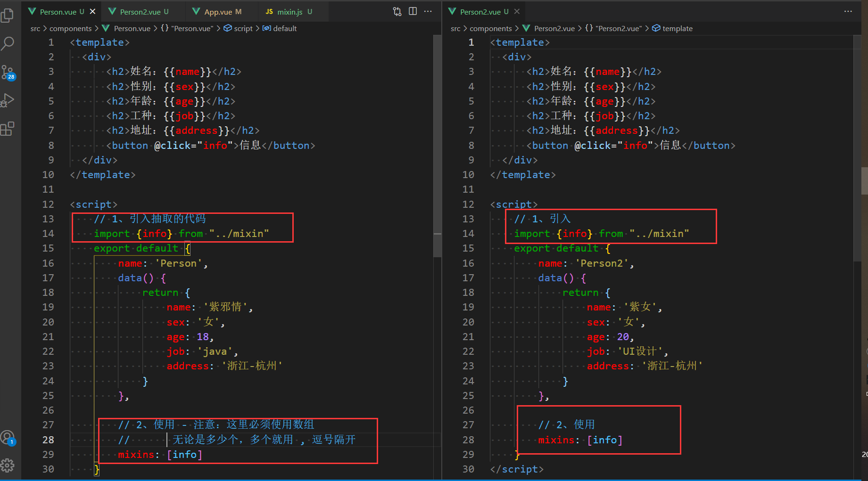Click '{{job}}' line in right editor

coord(591,116)
